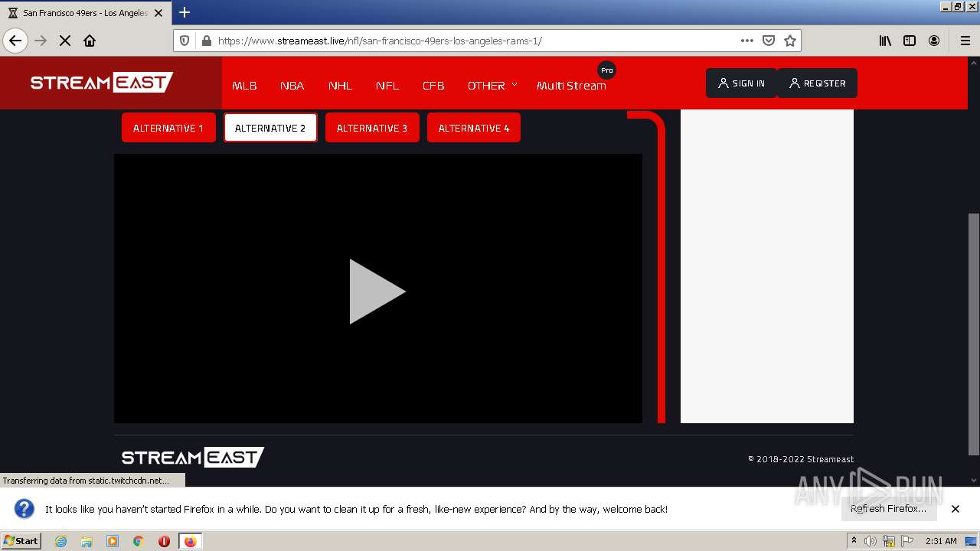Open the NFL section
The width and height of the screenshot is (980, 551).
click(387, 85)
